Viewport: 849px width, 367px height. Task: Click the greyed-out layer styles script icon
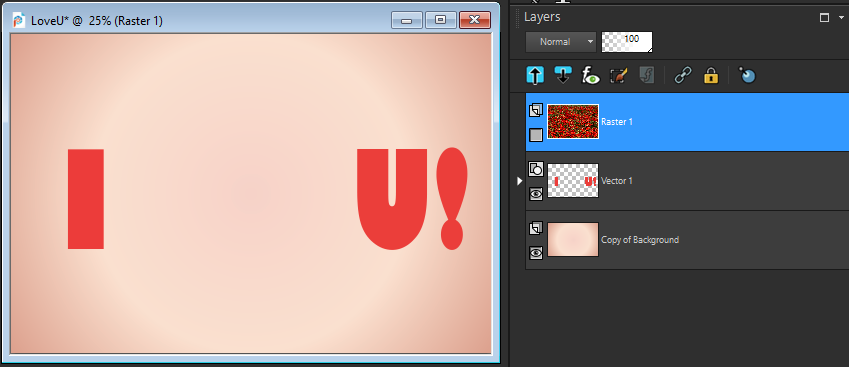pos(646,75)
